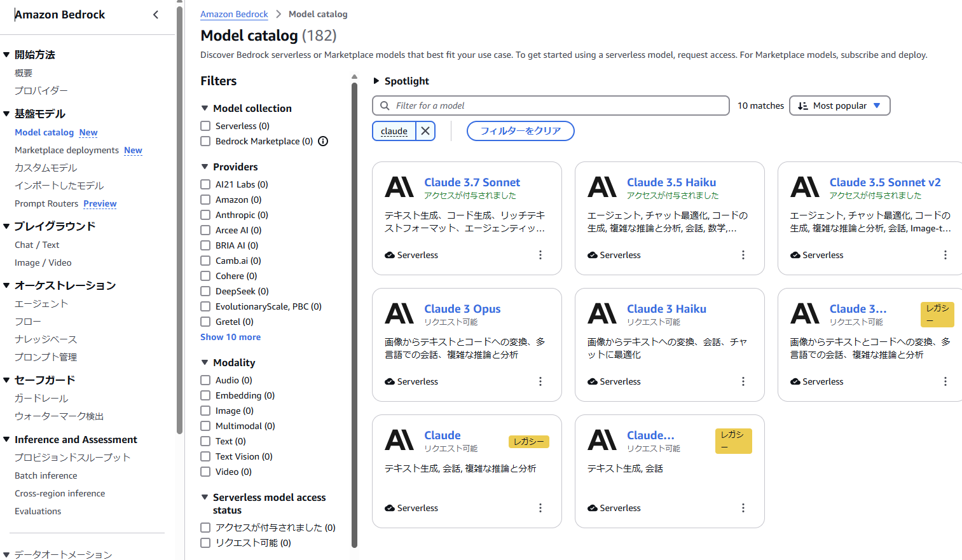This screenshot has width=962, height=560.
Task: Open the three-dot menu on Claude 3.7 Sonnet card
Action: 540,255
